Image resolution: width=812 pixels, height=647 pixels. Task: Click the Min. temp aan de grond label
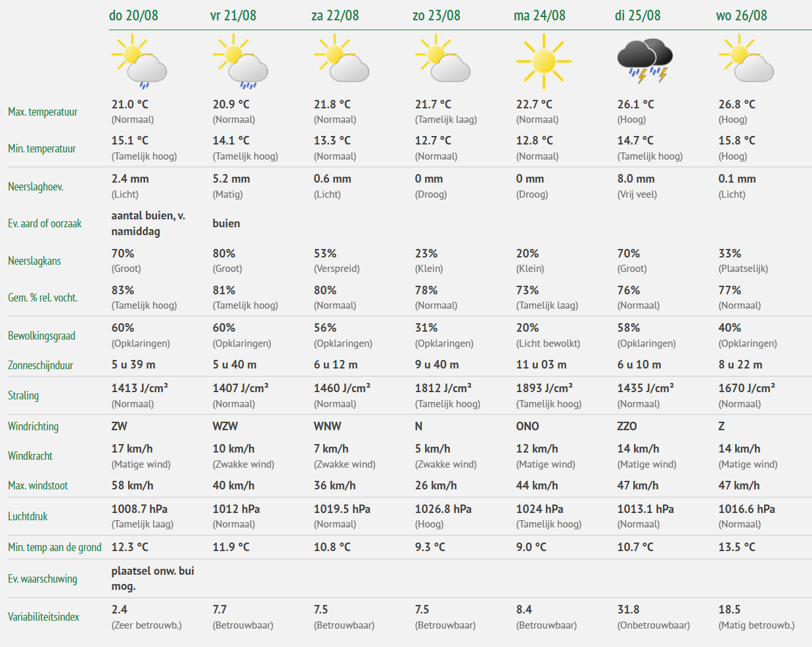(x=55, y=547)
